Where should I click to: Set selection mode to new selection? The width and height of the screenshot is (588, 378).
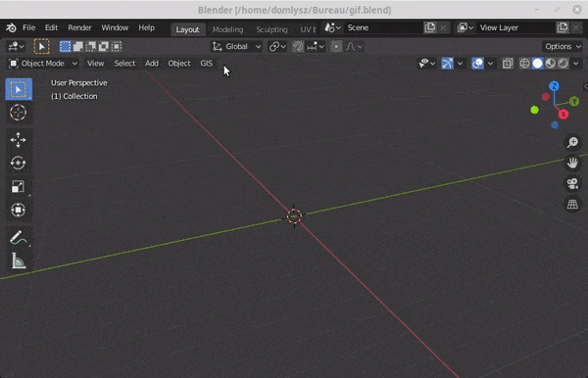click(65, 46)
